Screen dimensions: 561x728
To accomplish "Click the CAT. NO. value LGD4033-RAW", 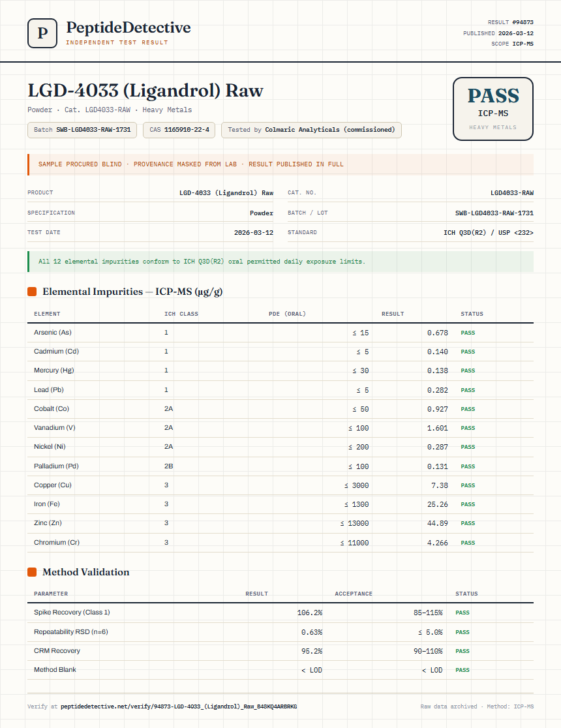I will 512,192.
